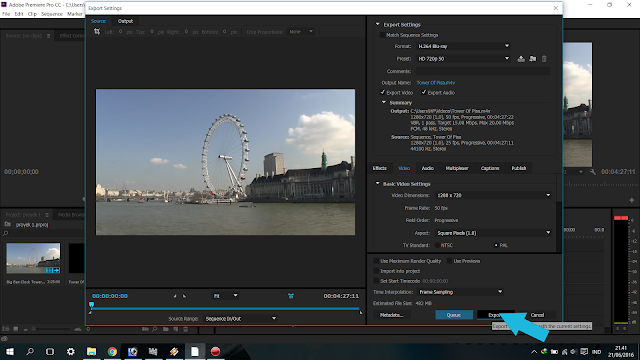This screenshot has height=360, width=640.
Task: Switch to the Output preview tab
Action: point(125,21)
